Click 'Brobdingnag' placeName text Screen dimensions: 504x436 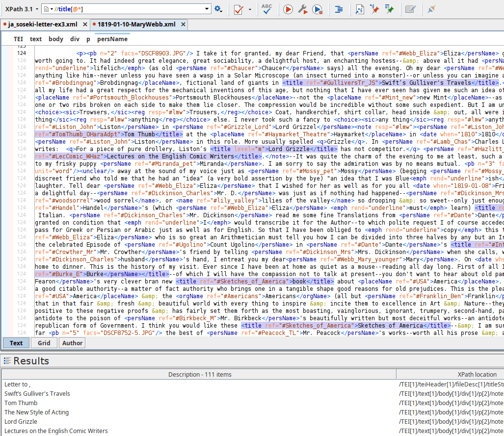[119, 82]
